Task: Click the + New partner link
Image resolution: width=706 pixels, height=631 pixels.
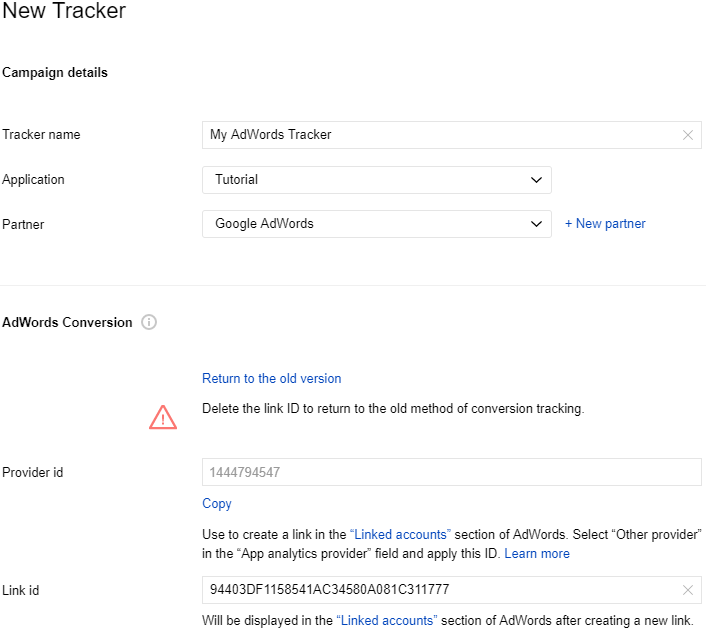Action: pos(605,224)
